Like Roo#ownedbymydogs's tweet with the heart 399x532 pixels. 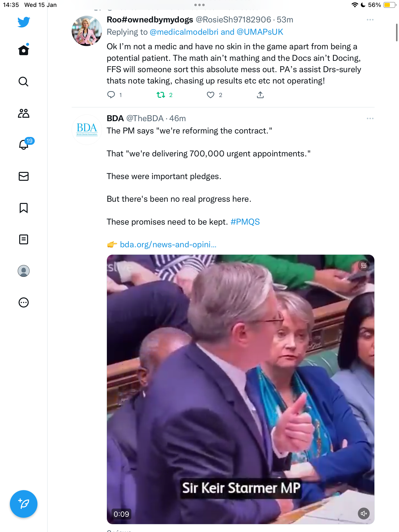tap(211, 95)
